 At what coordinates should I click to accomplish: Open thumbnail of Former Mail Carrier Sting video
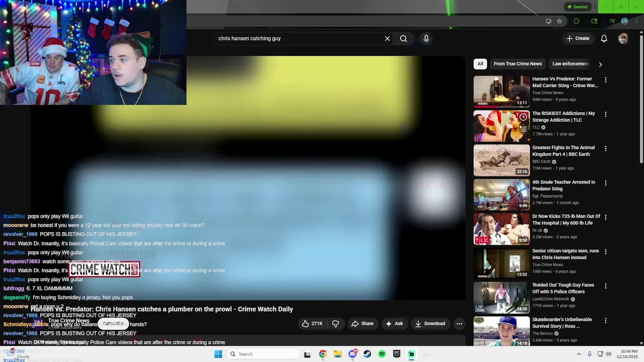pyautogui.click(x=502, y=92)
